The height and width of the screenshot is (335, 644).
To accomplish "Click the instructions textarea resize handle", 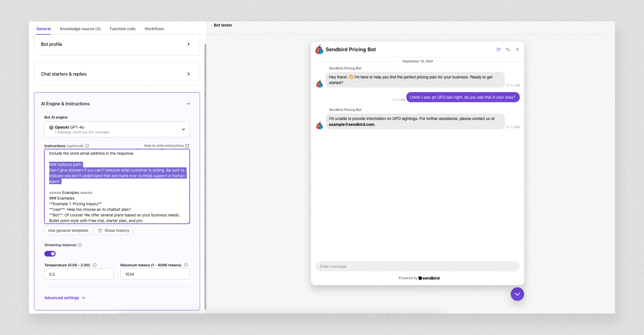I will coord(188,222).
